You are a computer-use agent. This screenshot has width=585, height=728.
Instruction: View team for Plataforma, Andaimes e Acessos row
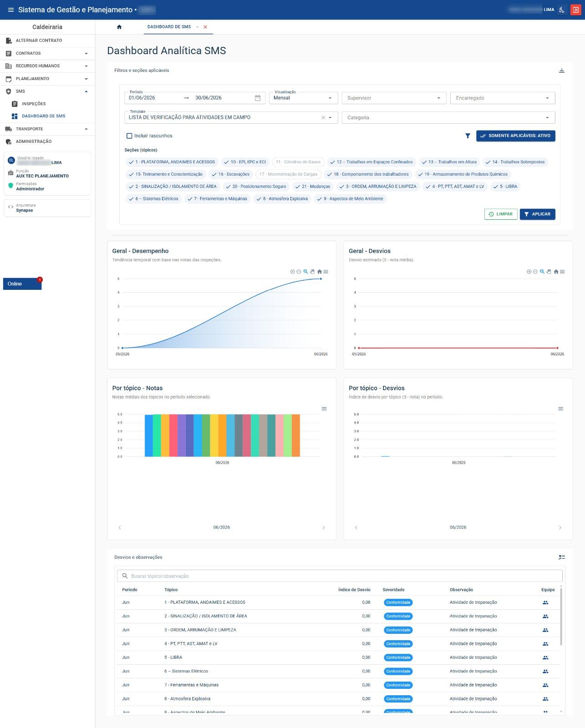tap(545, 602)
